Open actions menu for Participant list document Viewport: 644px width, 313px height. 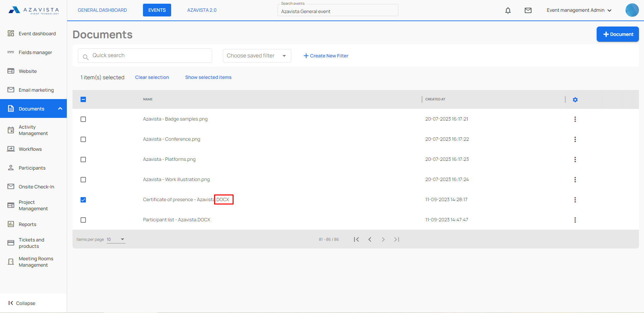click(x=575, y=220)
